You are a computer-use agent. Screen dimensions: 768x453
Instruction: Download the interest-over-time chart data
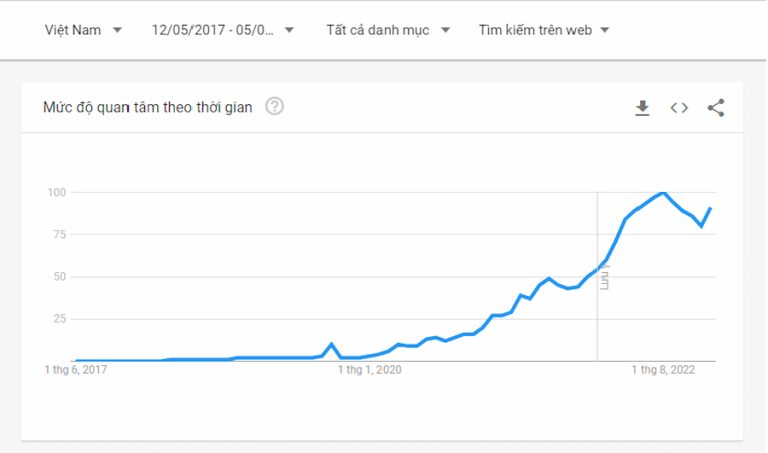(642, 108)
